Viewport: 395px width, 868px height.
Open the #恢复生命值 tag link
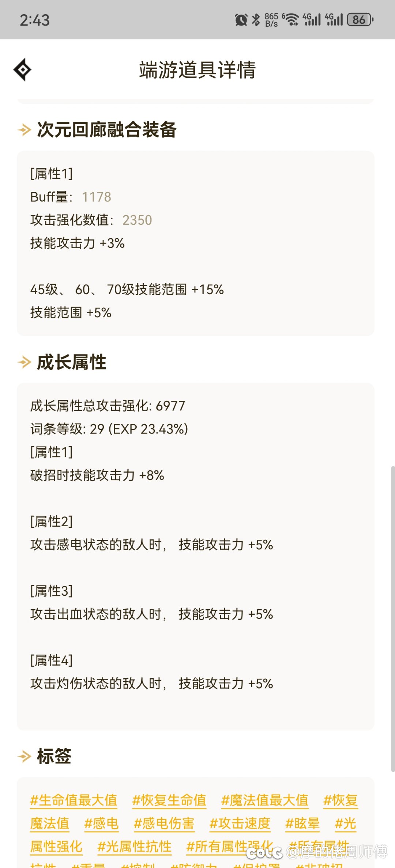169,800
